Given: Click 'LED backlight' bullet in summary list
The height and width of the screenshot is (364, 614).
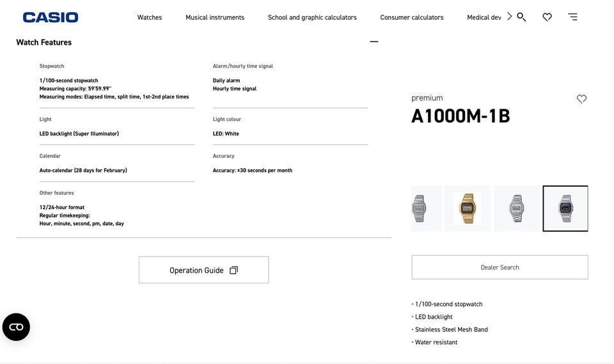Looking at the screenshot, I should tap(432, 317).
